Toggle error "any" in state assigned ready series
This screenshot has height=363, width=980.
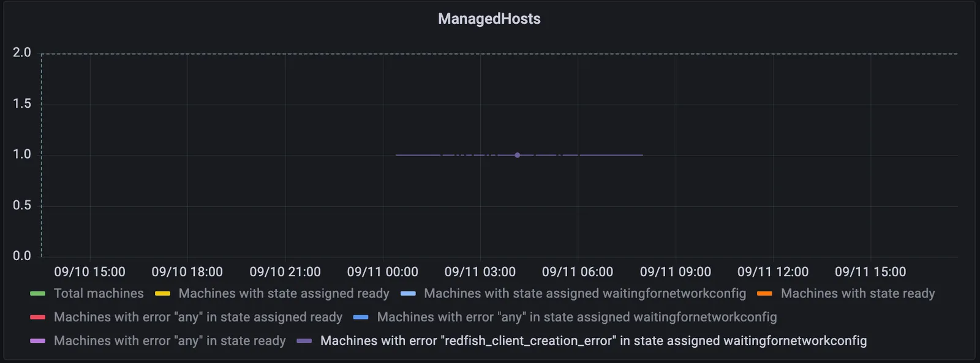(198, 317)
